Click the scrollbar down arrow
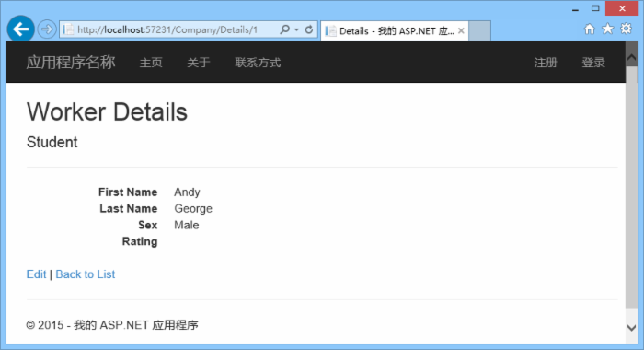Image resolution: width=644 pixels, height=350 pixels. 632,328
